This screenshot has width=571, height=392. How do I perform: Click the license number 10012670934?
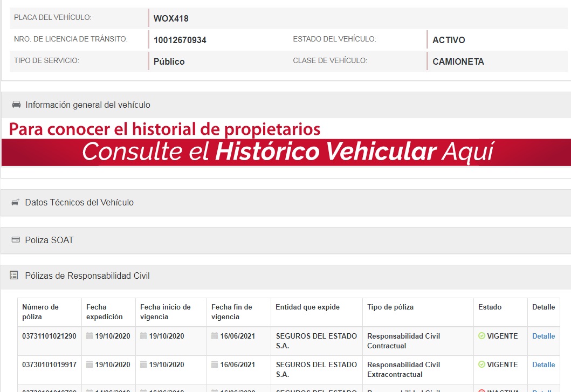(180, 40)
